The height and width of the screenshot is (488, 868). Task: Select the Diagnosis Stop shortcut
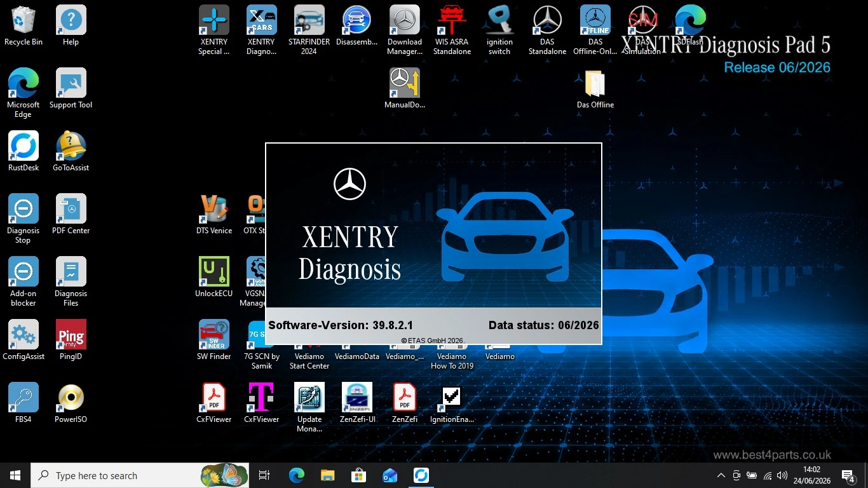click(x=24, y=219)
